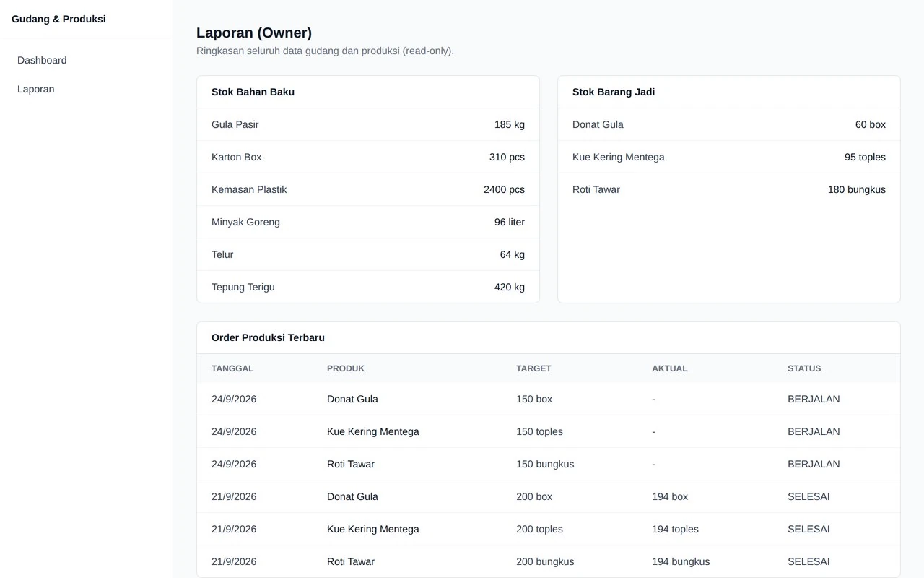This screenshot has width=924, height=578.
Task: Click the 2400 pcs quantity
Action: coord(504,189)
